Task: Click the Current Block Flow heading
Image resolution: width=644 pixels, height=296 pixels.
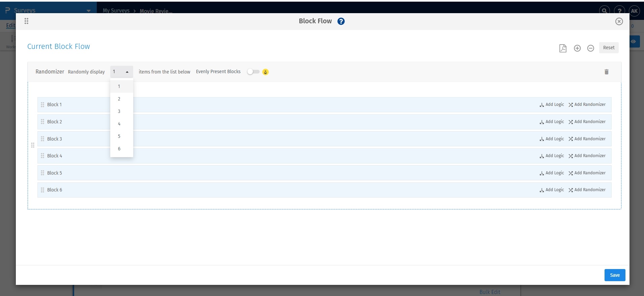Action: click(x=59, y=47)
